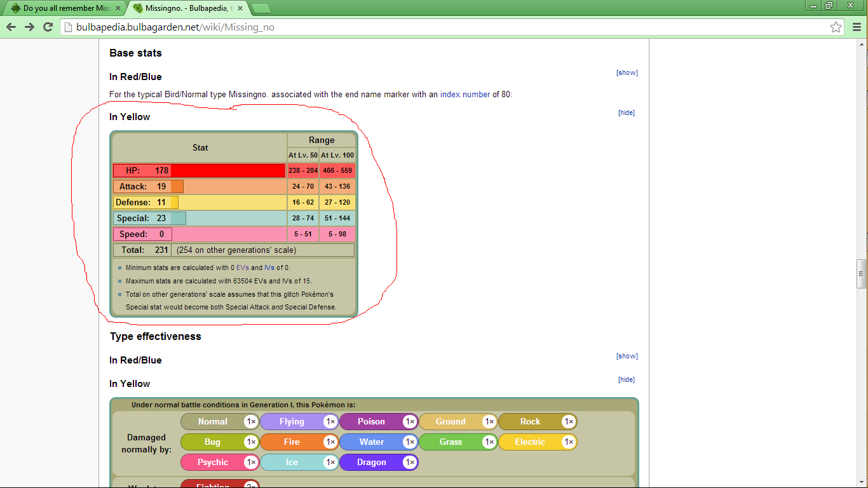Screen dimensions: 868x488
Task: Click the 'Type effectiveness' heading
Action: click(156, 336)
